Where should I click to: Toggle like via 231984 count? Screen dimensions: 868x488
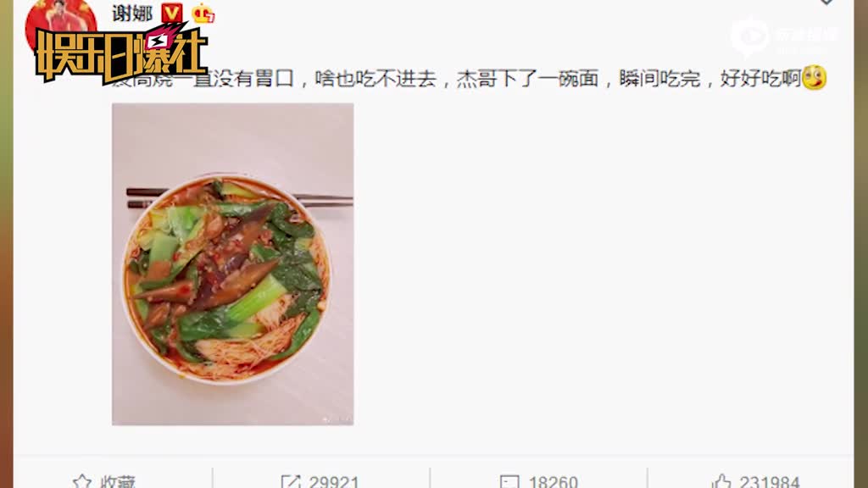(770, 481)
